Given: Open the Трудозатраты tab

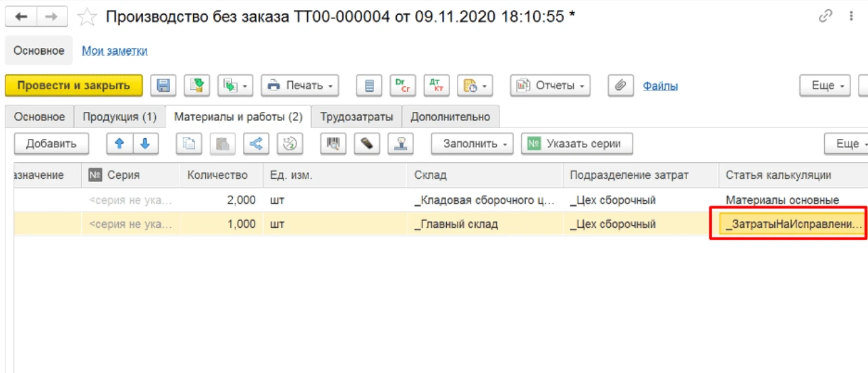Looking at the screenshot, I should pyautogui.click(x=356, y=117).
